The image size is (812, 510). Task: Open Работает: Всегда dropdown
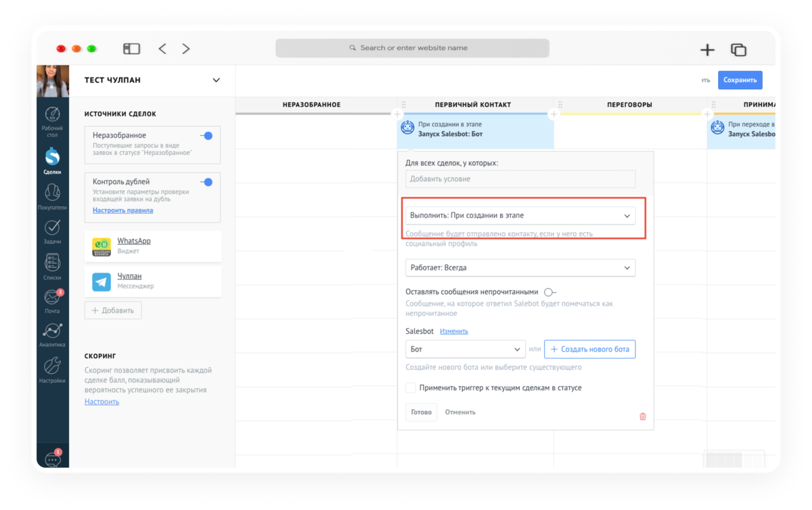point(520,268)
